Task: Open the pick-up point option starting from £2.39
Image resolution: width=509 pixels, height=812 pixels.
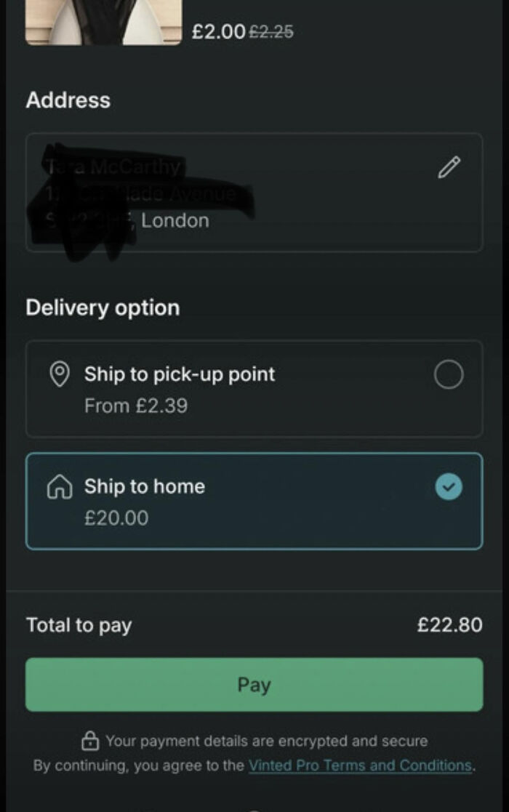Action: tap(253, 389)
